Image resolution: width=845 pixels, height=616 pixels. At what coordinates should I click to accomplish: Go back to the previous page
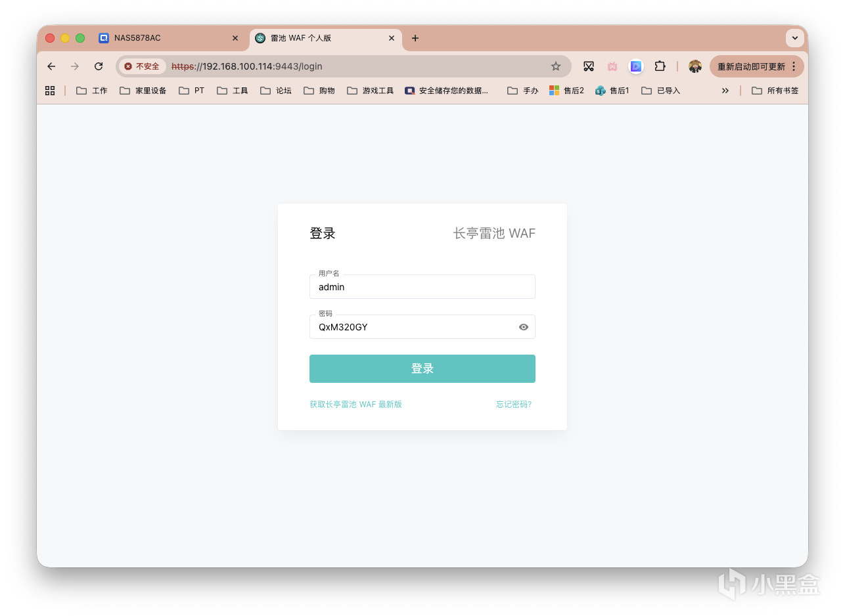(51, 66)
